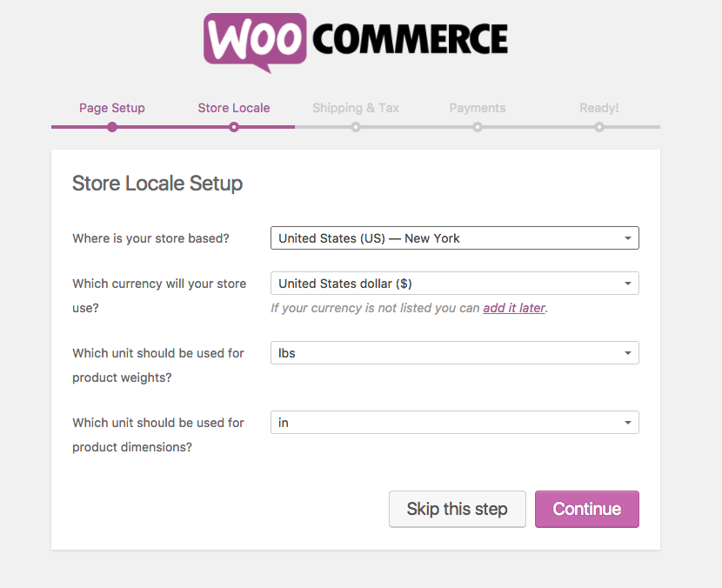Click the Continue button
This screenshot has height=588, width=722.
click(x=587, y=509)
